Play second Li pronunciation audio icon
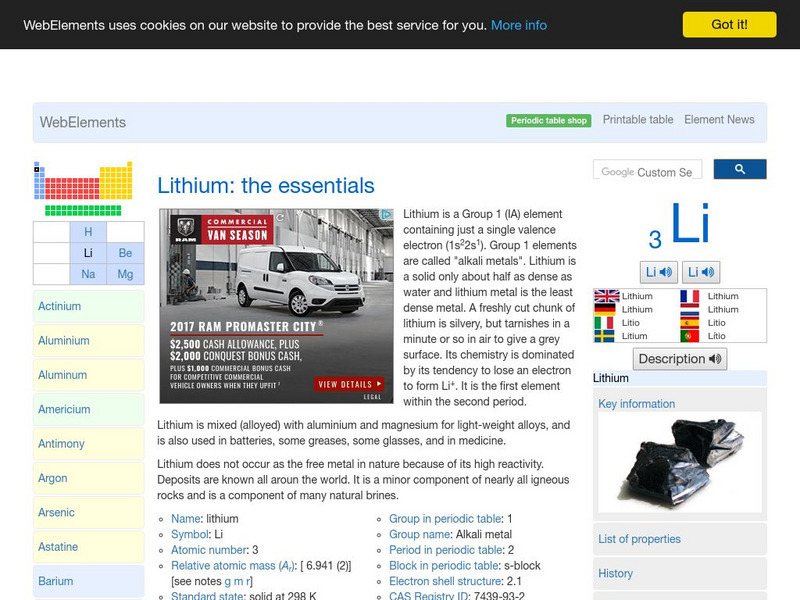This screenshot has height=600, width=800. 700,271
